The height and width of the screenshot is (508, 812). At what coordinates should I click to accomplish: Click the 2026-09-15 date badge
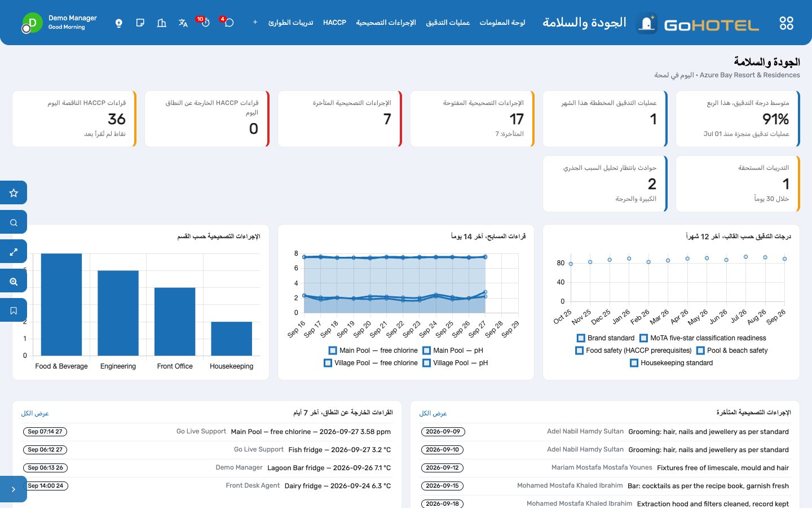pyautogui.click(x=443, y=486)
